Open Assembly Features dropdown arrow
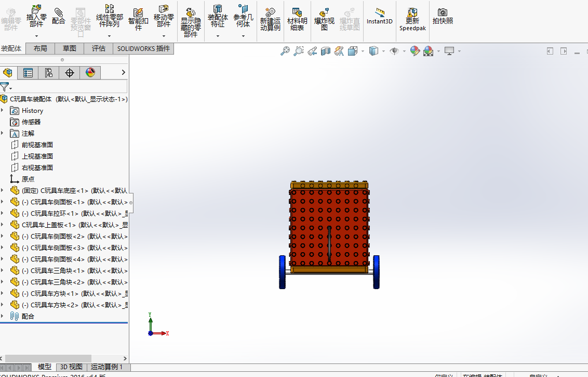This screenshot has width=588, height=377. 218,36
